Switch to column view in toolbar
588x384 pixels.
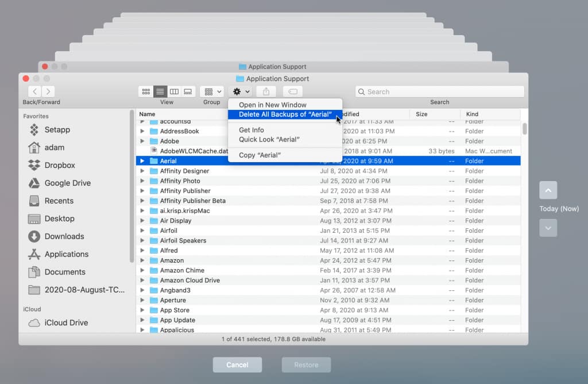(174, 91)
